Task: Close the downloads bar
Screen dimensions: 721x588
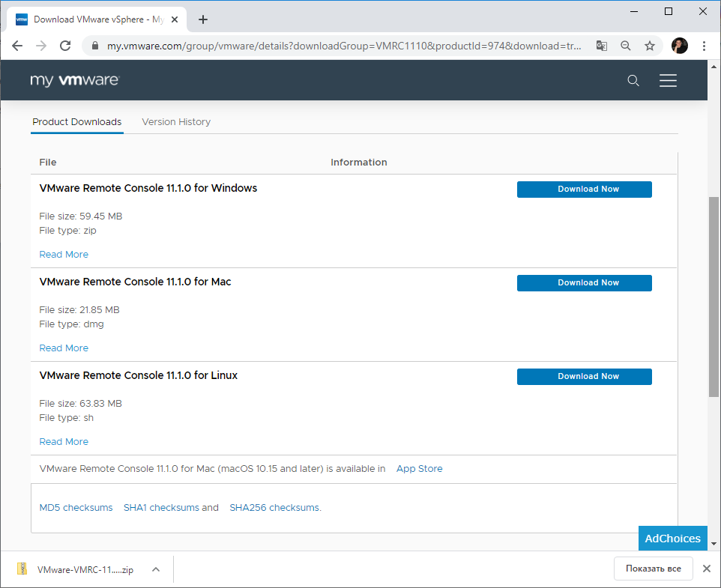Action: click(x=707, y=569)
